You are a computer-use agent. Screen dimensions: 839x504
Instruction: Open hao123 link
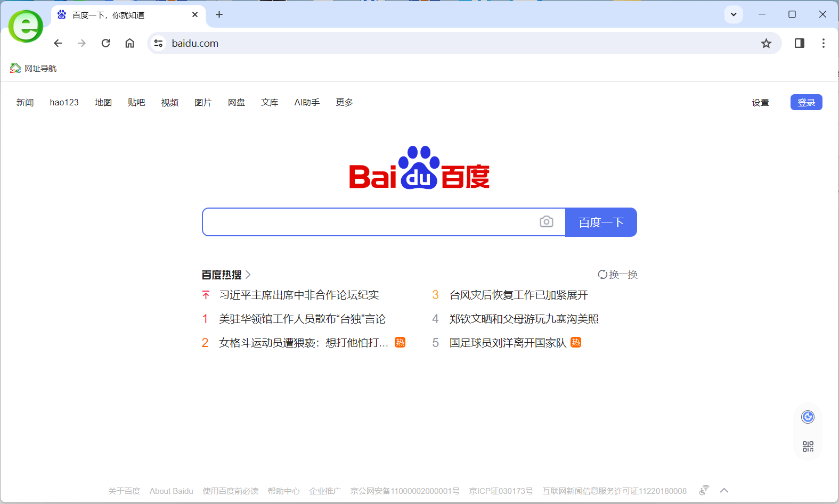pos(64,102)
